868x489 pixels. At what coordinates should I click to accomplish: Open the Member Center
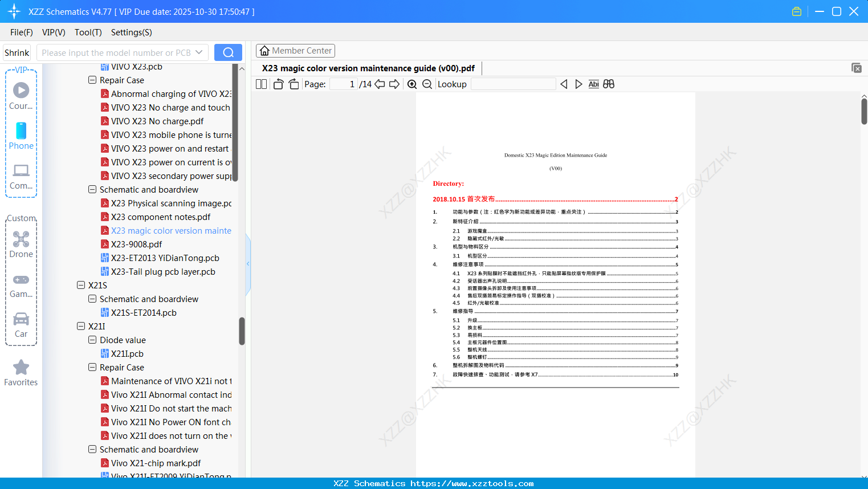(x=295, y=51)
